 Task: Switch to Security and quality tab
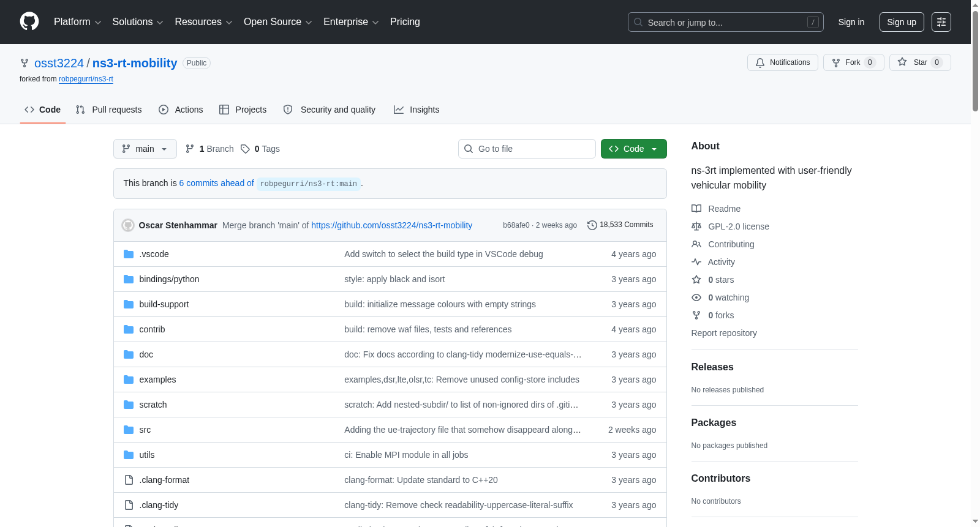click(x=330, y=110)
